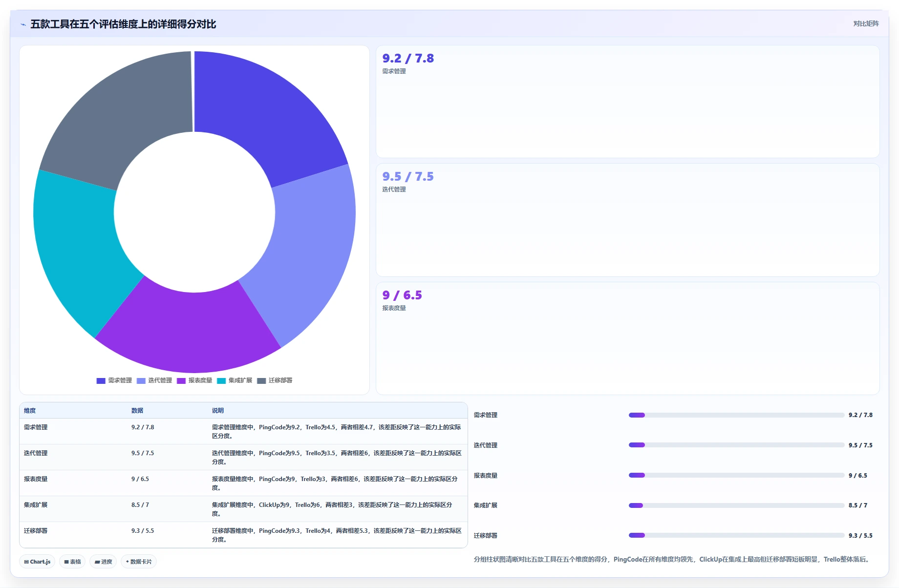Click the 集成扩展 label beside the progress bar
The image size is (899, 588).
pyautogui.click(x=486, y=505)
